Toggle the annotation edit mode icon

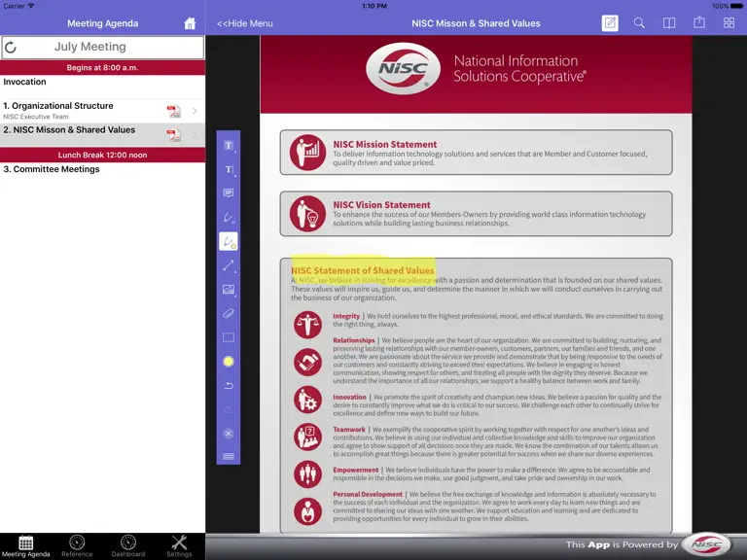(x=610, y=23)
